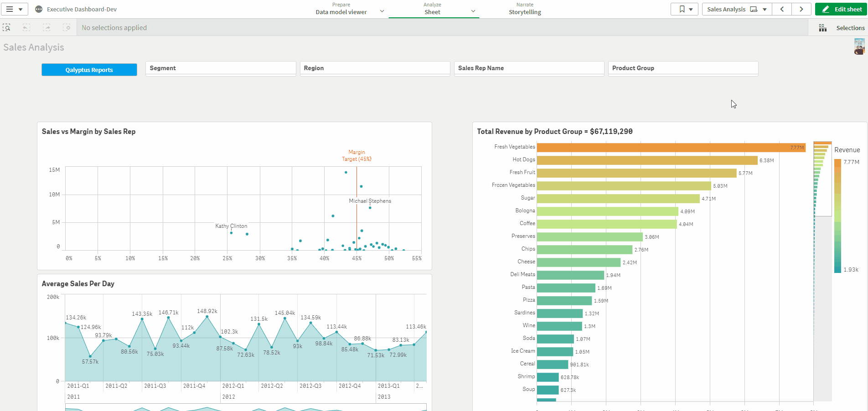Open the user profile avatar

859,46
